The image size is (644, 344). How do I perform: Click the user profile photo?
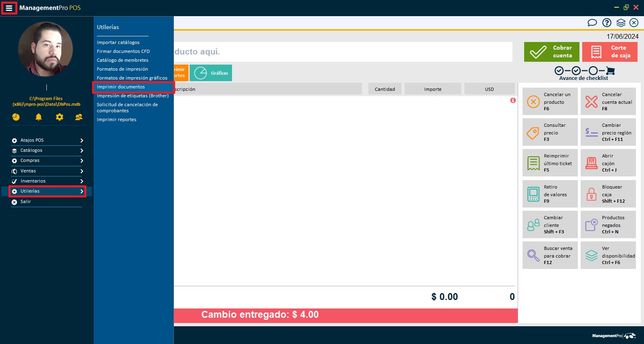(46, 49)
